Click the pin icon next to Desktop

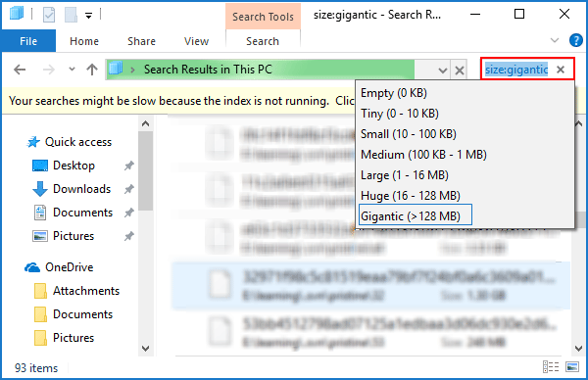coord(129,166)
